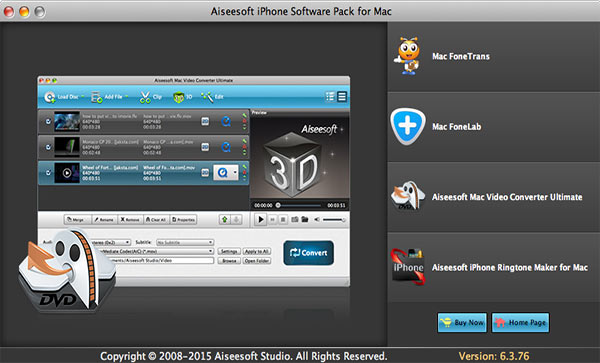600x363 pixels.
Task: Open the Subtitle dropdown showing No Subtitle
Action: coord(185,243)
